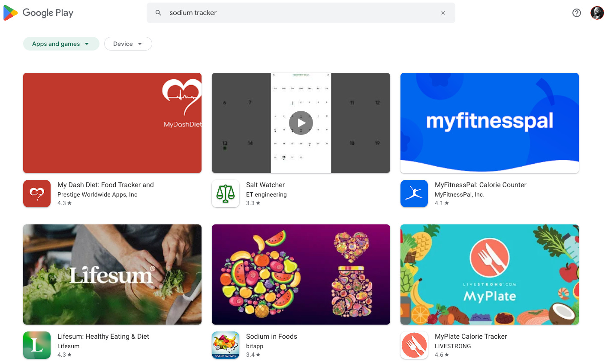Open the Salt Watcher scales icon

tap(226, 194)
